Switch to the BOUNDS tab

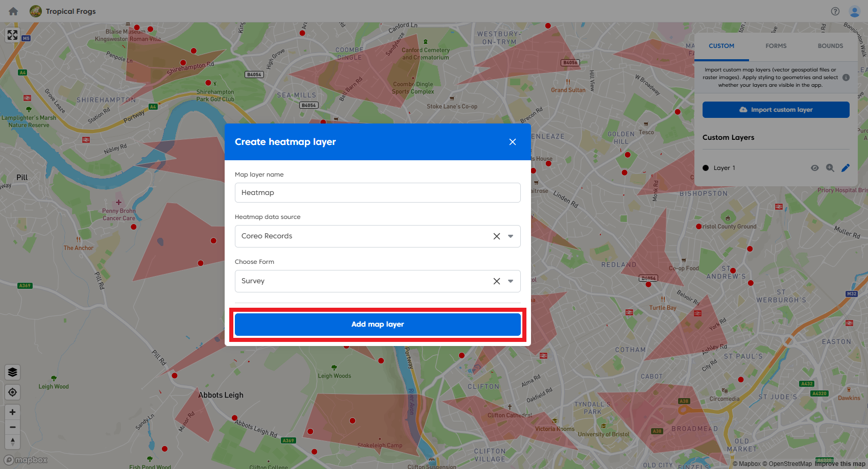tap(830, 46)
